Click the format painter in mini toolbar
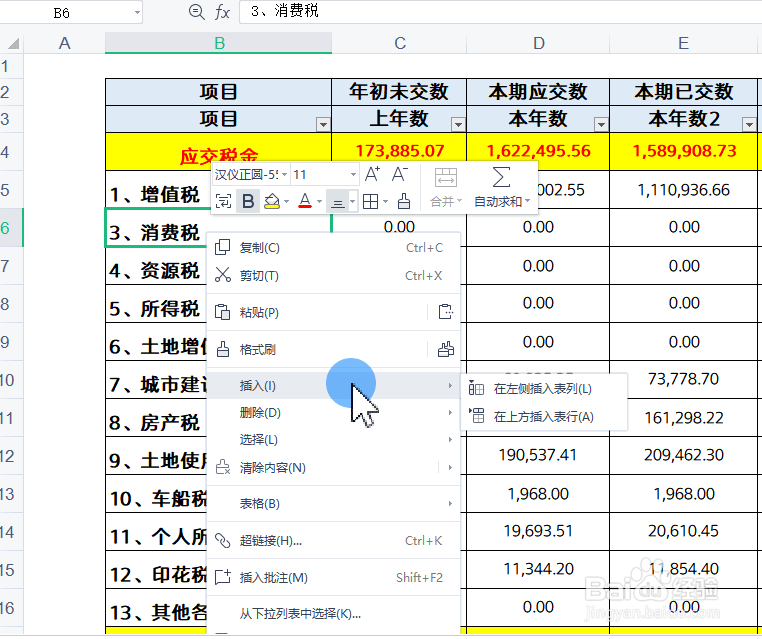Screen dimensions: 762x639 404,201
